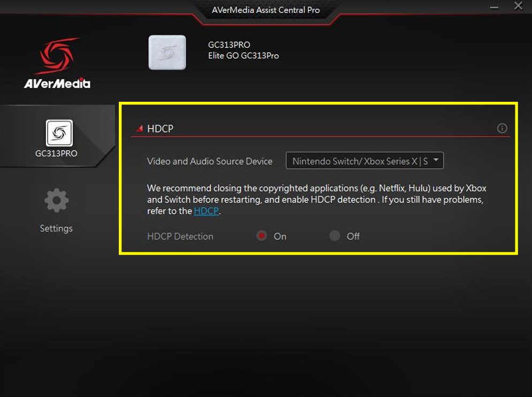Click the HDCP info icon
The height and width of the screenshot is (397, 532).
coord(502,129)
